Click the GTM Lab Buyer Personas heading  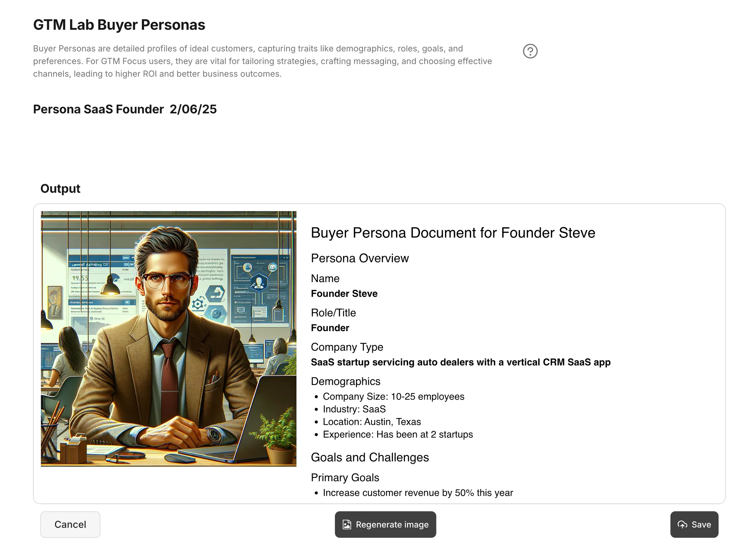point(119,25)
